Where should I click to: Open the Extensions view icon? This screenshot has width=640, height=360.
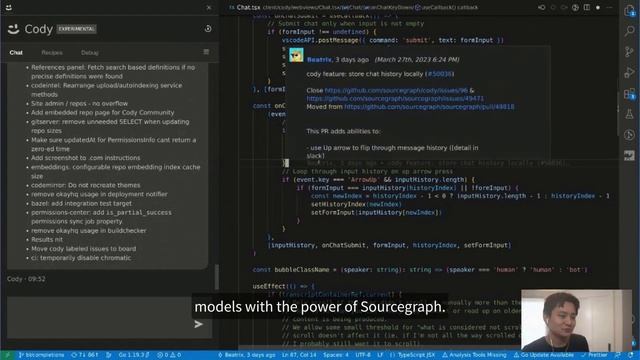coord(629,94)
